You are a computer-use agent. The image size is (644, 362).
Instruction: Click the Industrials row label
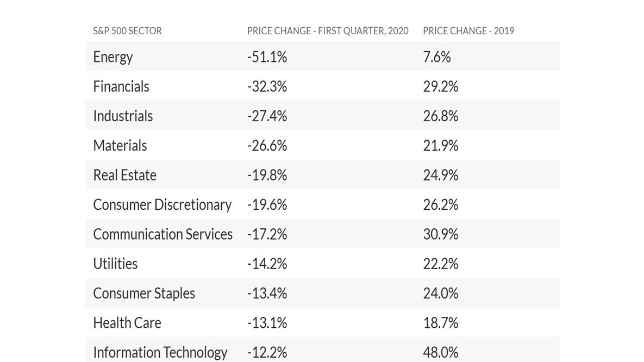click(123, 116)
